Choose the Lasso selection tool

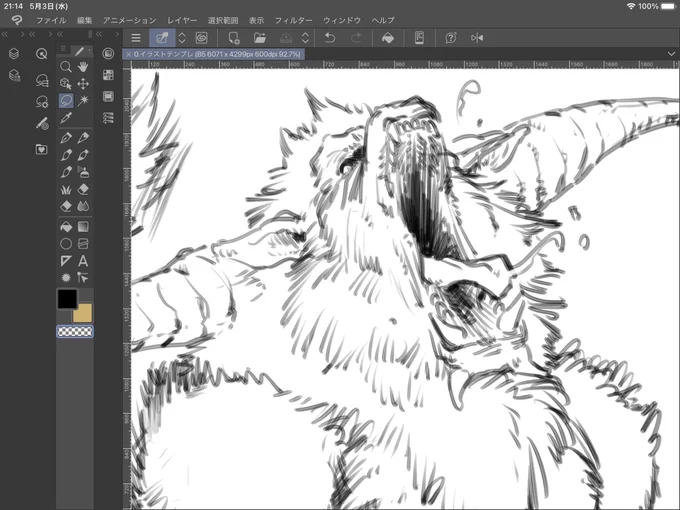tap(66, 101)
